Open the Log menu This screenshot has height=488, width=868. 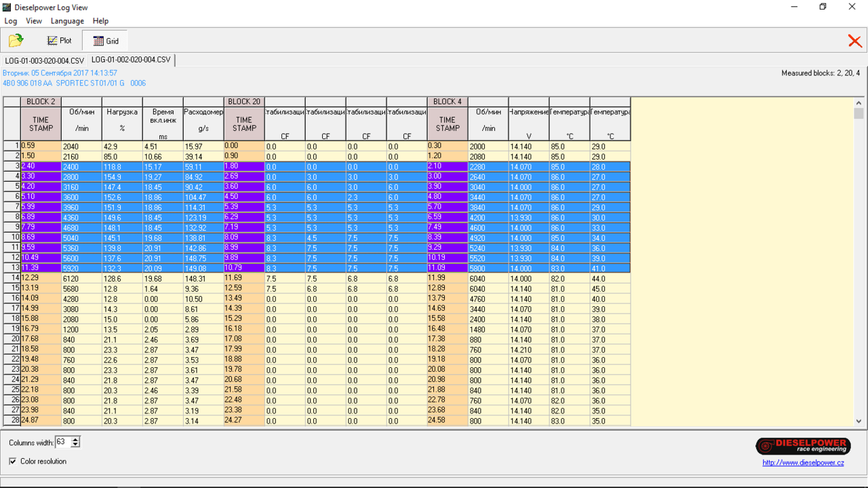(10, 21)
